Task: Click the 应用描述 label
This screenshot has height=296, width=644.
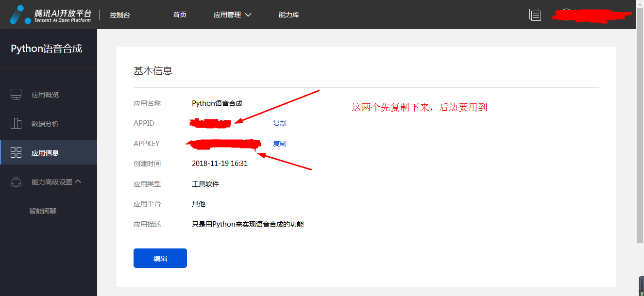Action: (x=147, y=224)
